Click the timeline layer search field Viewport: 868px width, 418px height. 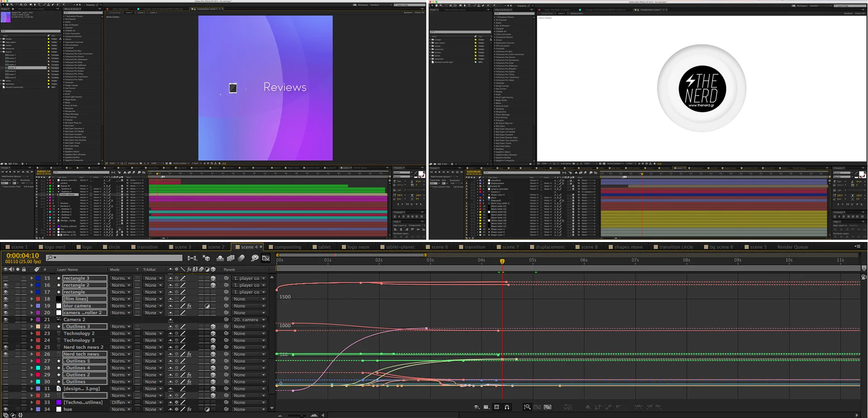[x=114, y=258]
